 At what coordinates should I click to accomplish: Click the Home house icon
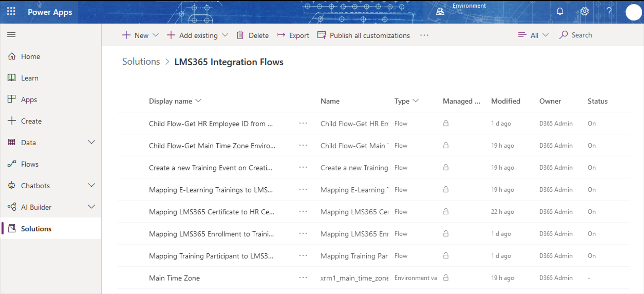pyautogui.click(x=12, y=56)
